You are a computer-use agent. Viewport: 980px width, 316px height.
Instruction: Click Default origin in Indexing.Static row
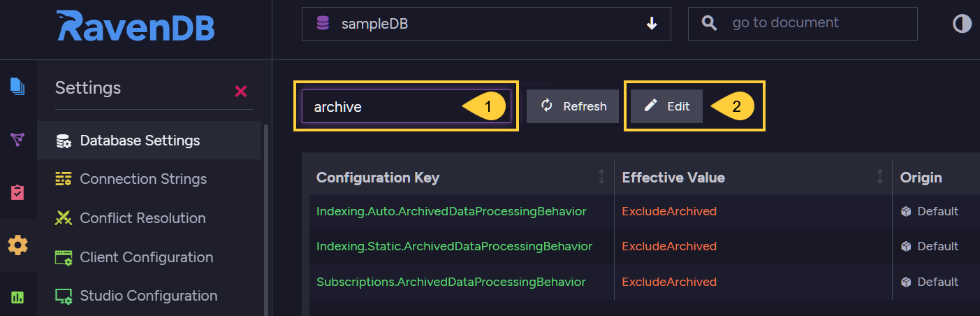tap(930, 246)
